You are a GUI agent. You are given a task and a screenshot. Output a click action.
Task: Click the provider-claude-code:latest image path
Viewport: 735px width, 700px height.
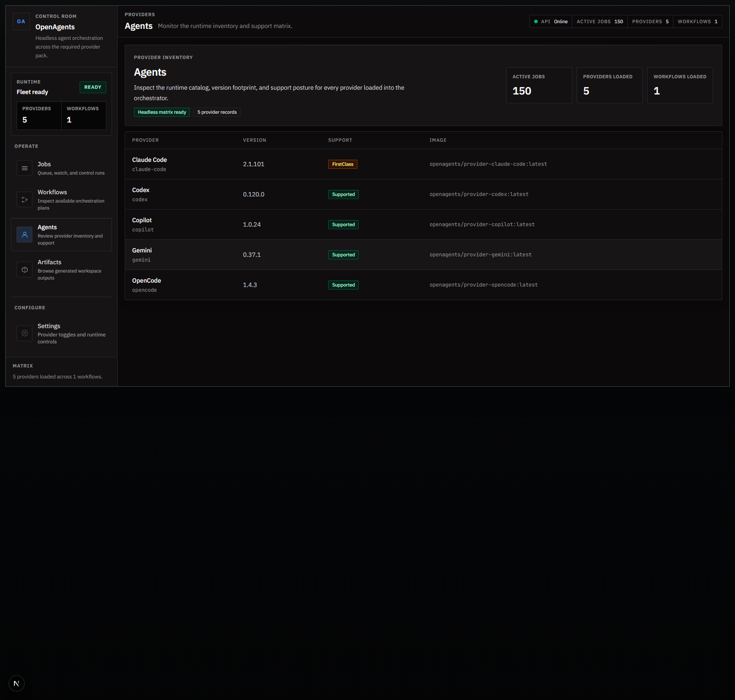(488, 164)
